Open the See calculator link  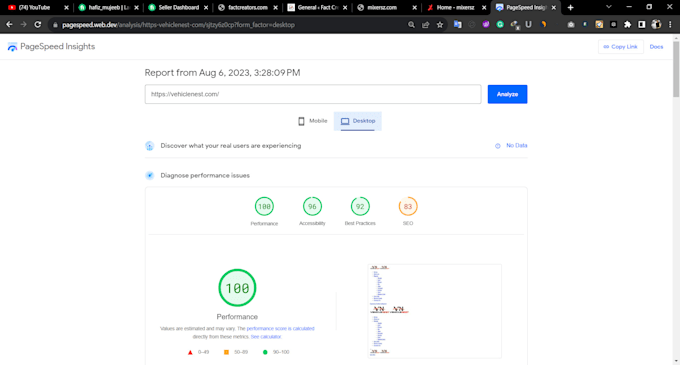[266, 337]
